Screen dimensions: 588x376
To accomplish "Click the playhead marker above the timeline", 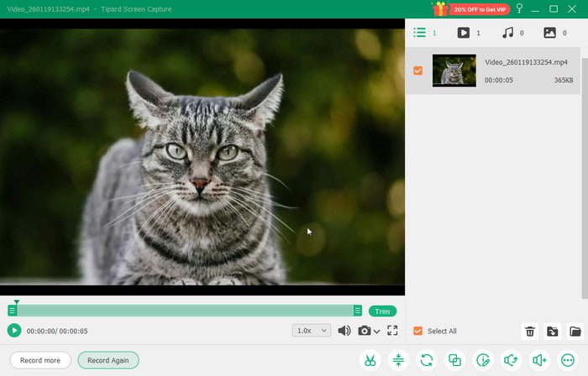I will [x=17, y=301].
